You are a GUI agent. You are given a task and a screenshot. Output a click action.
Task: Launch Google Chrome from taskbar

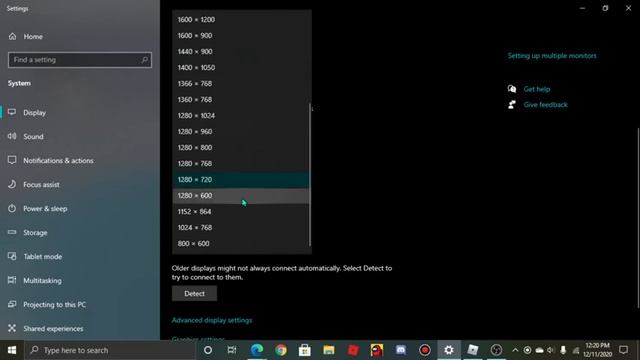click(281, 350)
